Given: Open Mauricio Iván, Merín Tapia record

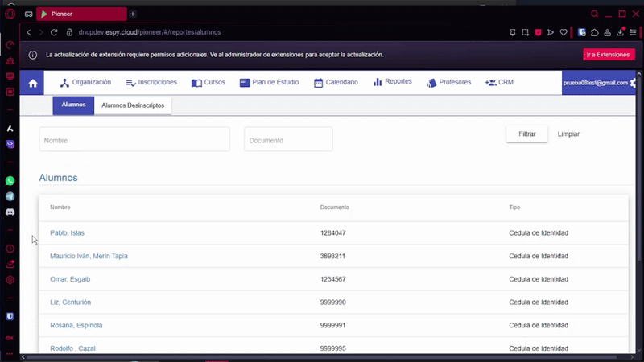Looking at the screenshot, I should pos(89,257).
